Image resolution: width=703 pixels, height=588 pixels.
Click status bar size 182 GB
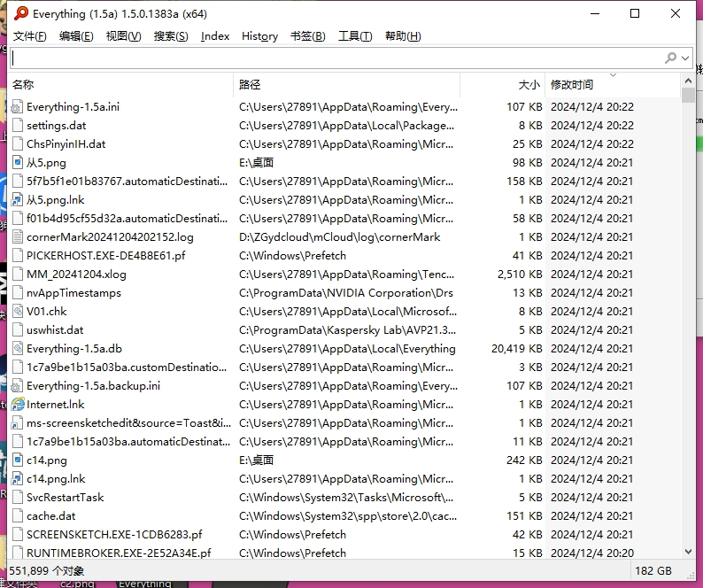[x=653, y=571]
